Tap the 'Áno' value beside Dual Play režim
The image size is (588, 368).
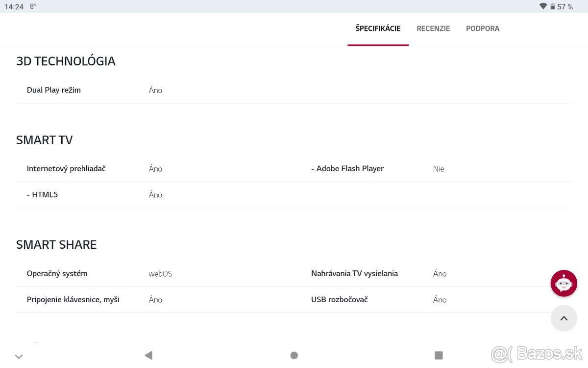click(x=155, y=90)
